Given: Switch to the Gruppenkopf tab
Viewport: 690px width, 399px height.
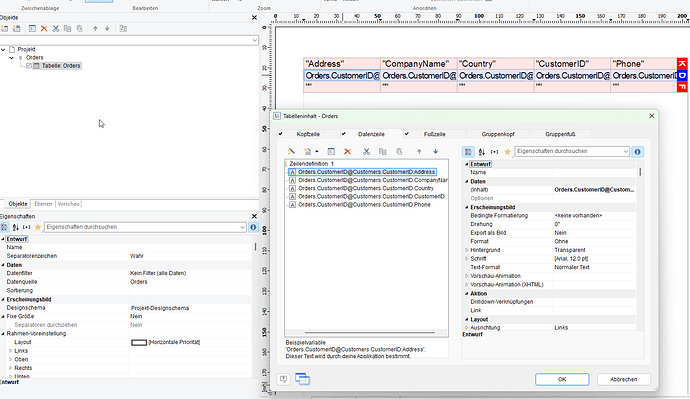Looking at the screenshot, I should point(498,134).
